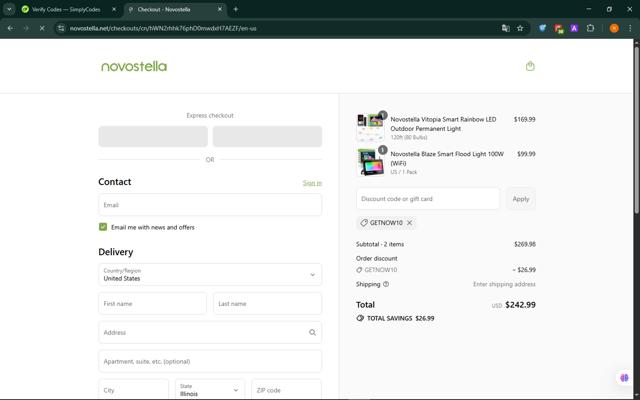Focus the First name field

coord(153,303)
